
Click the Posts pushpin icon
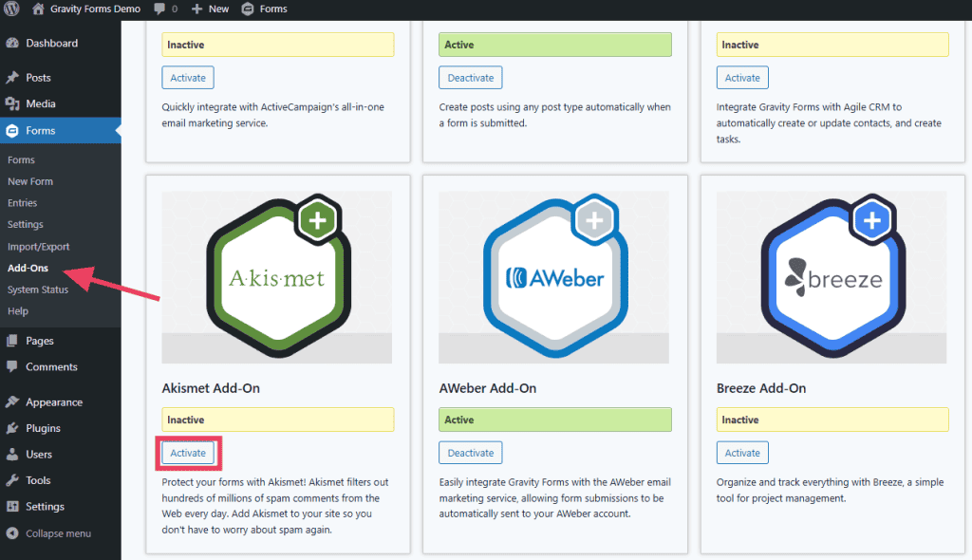pyautogui.click(x=12, y=78)
